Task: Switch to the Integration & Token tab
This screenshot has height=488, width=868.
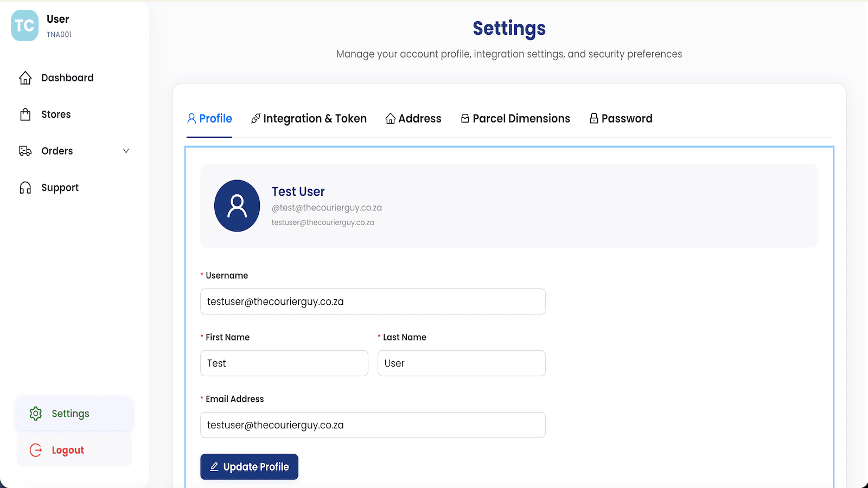Action: click(309, 118)
